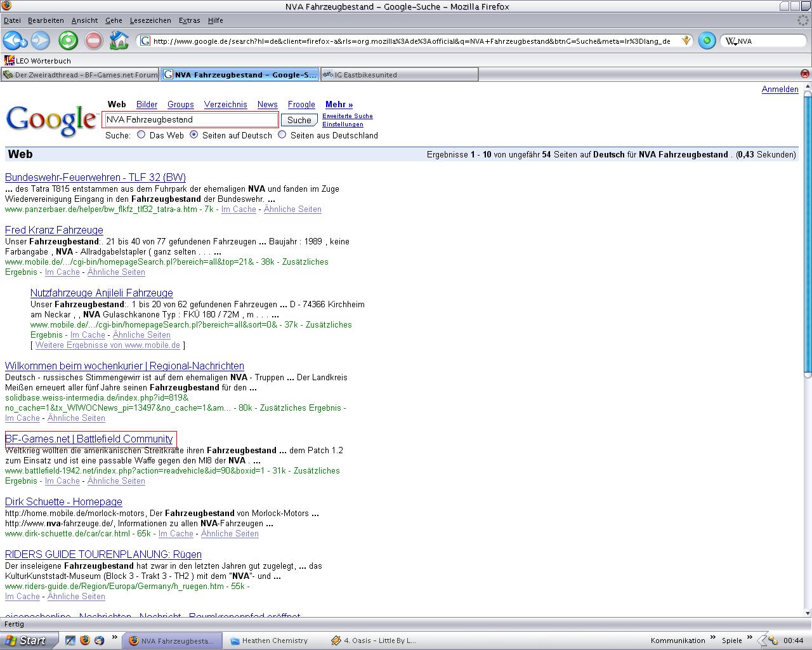The image size is (812, 650).
Task: Click the first quick launch desktop icon
Action: [70, 640]
